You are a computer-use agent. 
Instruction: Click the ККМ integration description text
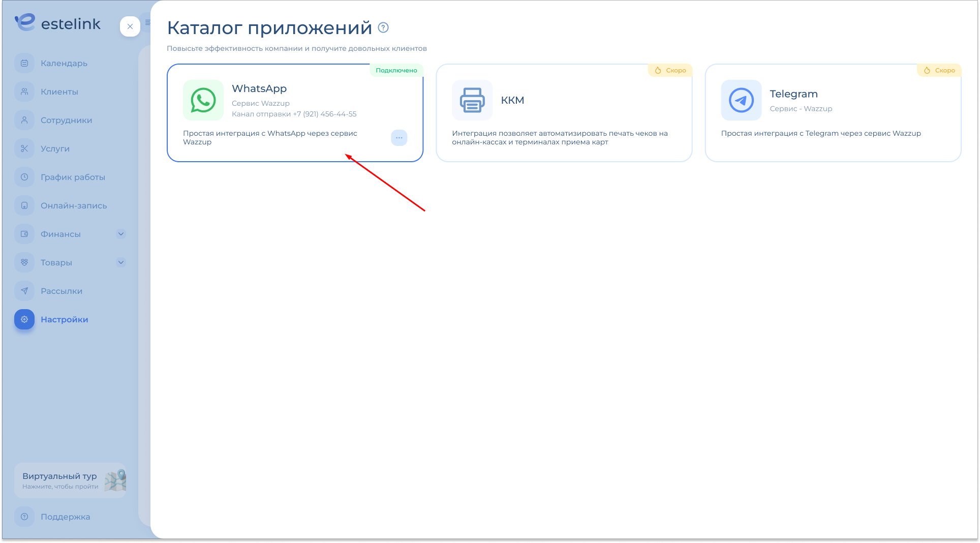(x=560, y=138)
